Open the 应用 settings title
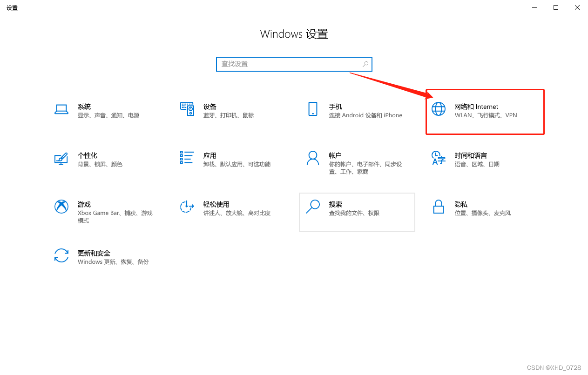The image size is (588, 375). click(x=210, y=155)
